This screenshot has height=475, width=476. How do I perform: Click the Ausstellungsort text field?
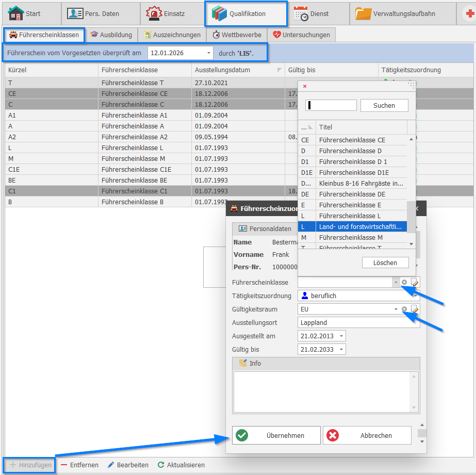(x=358, y=323)
